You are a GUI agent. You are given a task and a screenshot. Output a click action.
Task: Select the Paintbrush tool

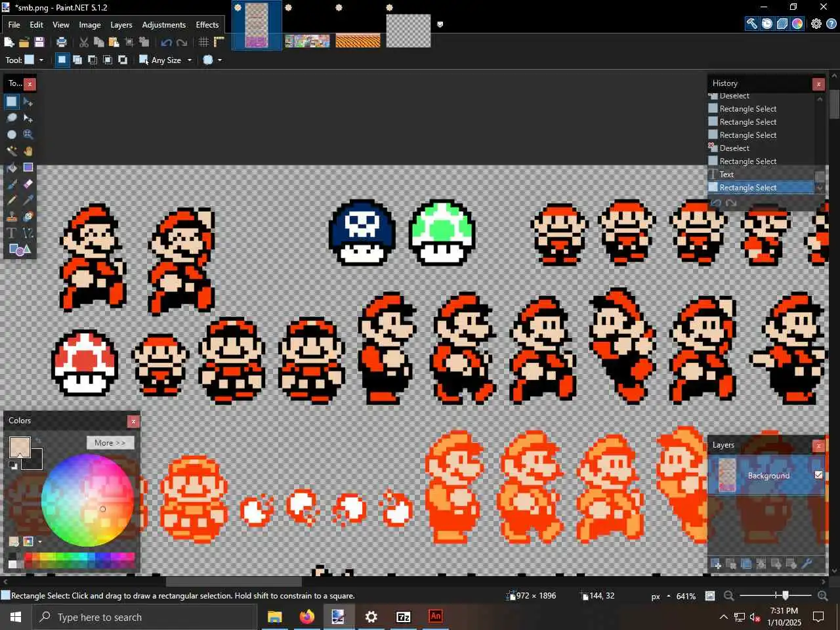(x=12, y=184)
